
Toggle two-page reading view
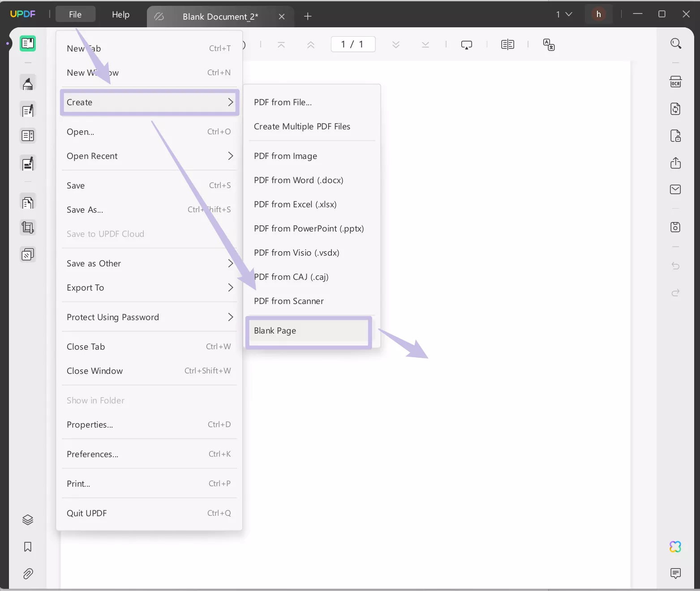(x=507, y=44)
